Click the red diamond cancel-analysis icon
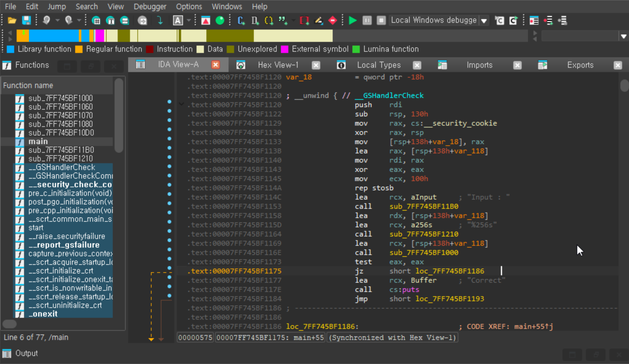The image size is (629, 364). [333, 21]
